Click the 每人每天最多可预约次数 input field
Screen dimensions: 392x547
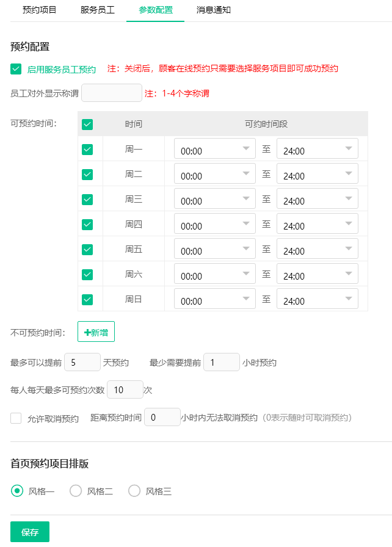pos(125,389)
